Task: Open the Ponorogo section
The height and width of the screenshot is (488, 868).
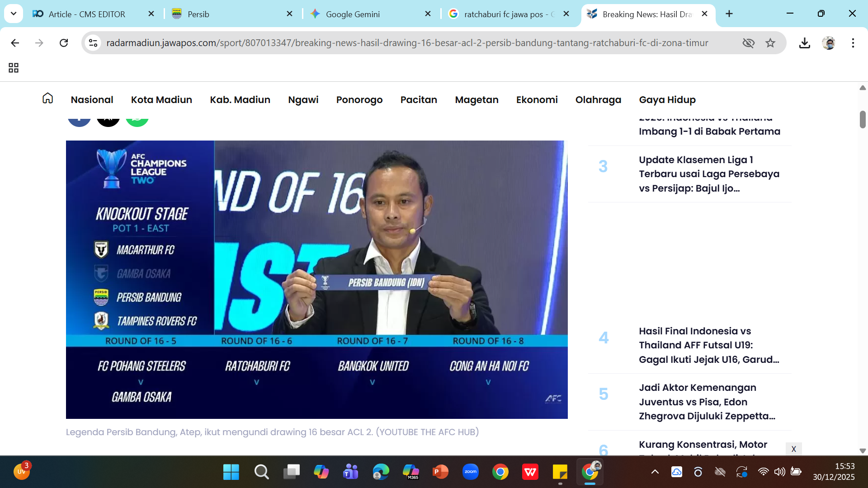Action: pyautogui.click(x=359, y=99)
